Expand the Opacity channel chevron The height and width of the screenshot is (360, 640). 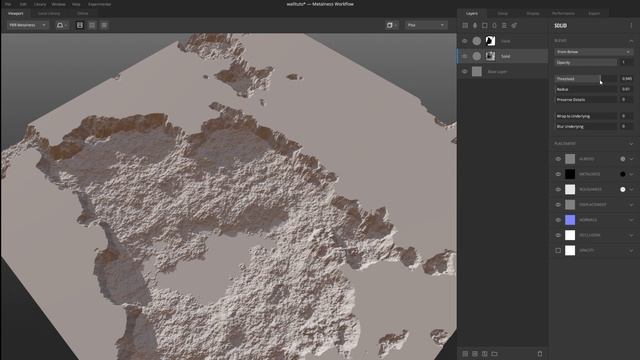pos(631,250)
